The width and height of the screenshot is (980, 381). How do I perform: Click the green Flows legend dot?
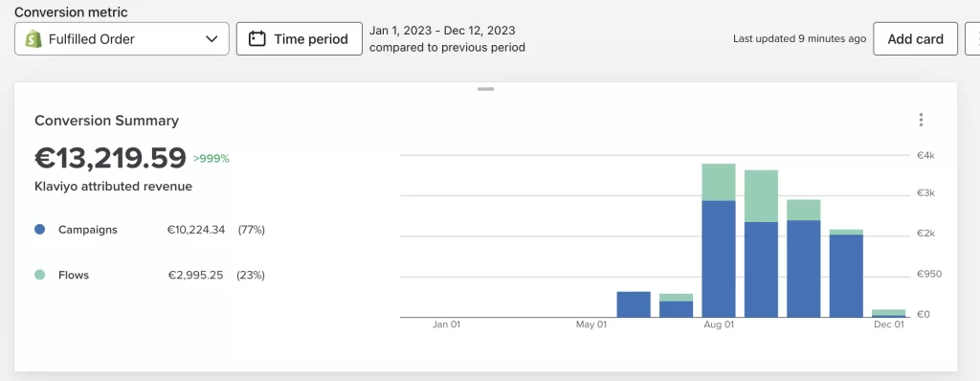point(40,275)
